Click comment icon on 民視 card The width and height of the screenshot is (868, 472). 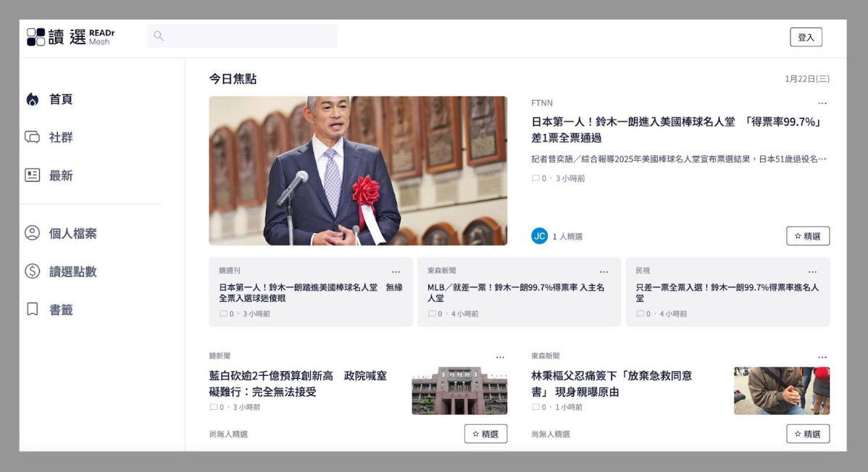[x=640, y=313]
